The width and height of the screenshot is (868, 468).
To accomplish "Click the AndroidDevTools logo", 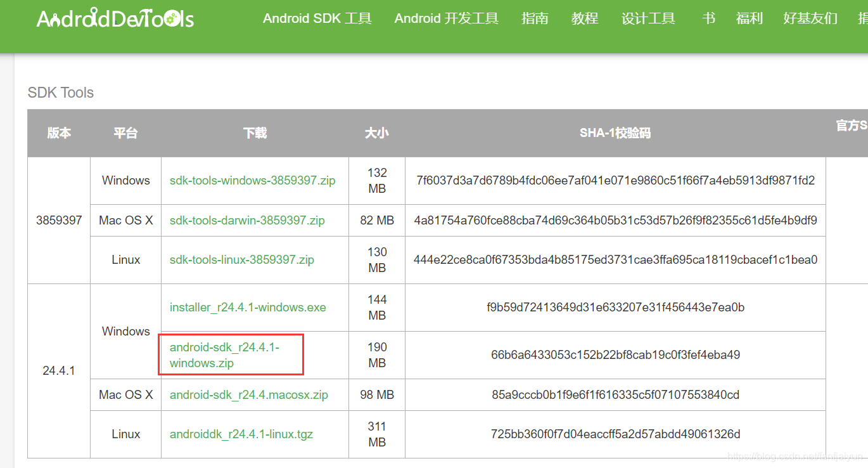I will point(115,18).
